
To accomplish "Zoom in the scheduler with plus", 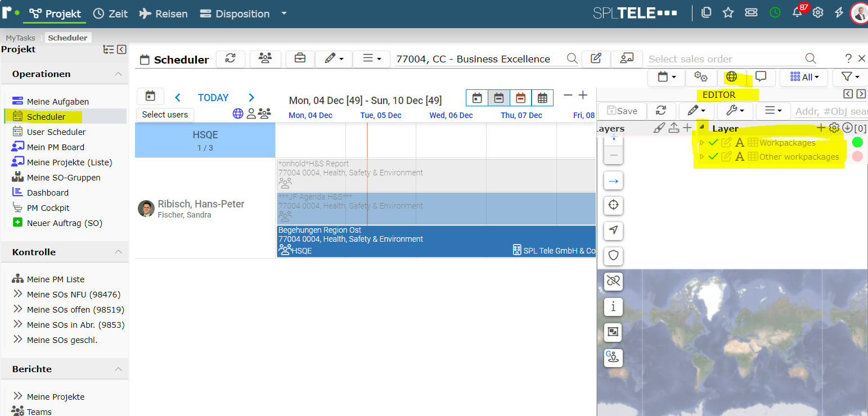I will pyautogui.click(x=583, y=96).
